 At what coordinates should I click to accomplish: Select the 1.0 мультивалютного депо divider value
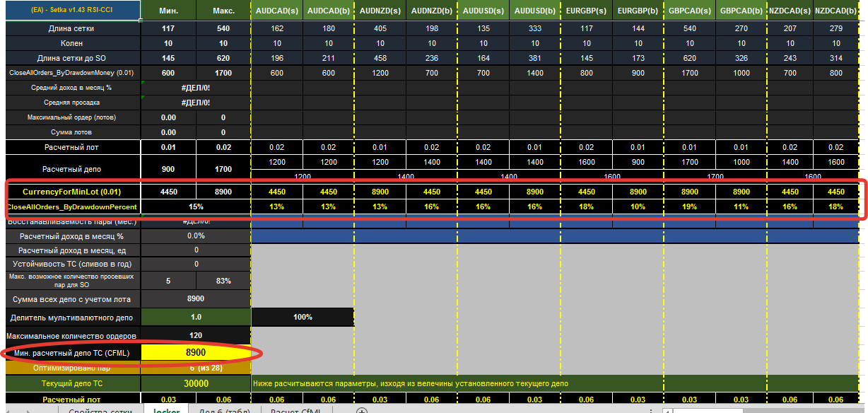click(196, 318)
